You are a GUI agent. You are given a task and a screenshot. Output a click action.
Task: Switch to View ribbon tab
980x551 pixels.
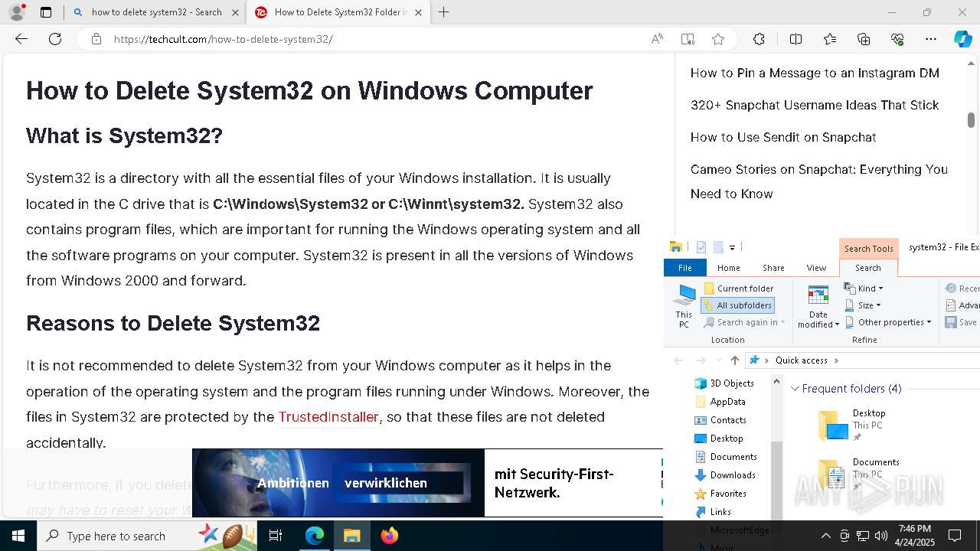tap(816, 268)
